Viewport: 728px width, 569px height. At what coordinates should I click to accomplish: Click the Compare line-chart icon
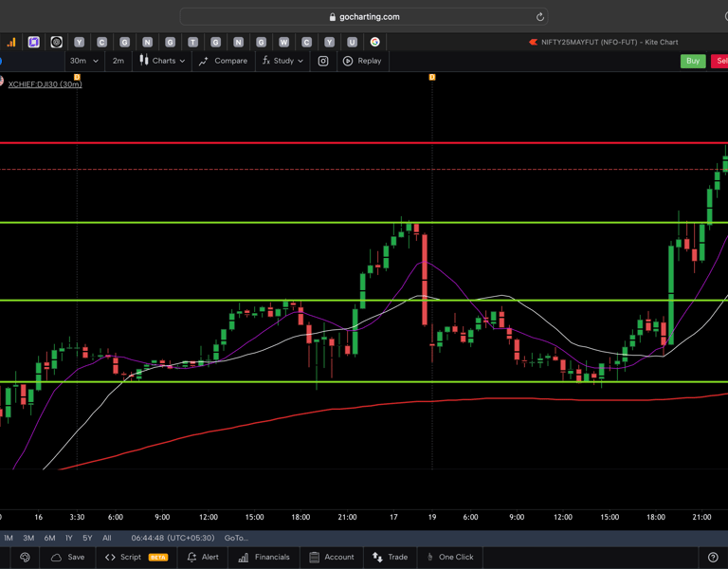[x=204, y=62]
